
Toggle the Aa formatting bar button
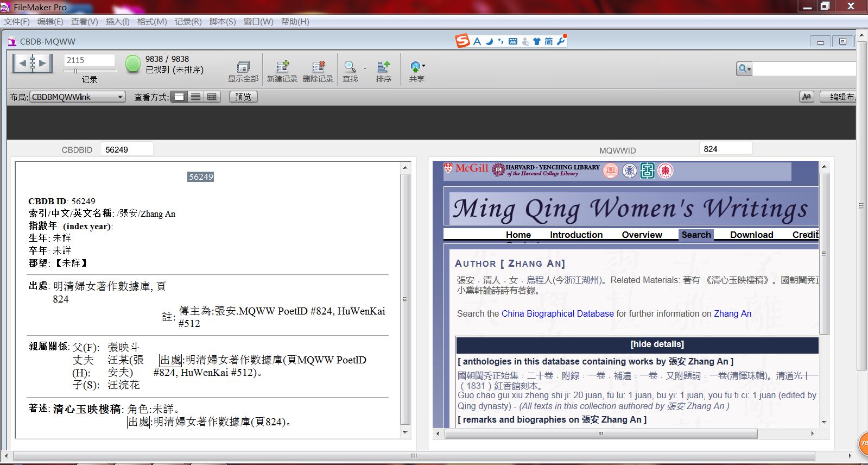(x=807, y=97)
